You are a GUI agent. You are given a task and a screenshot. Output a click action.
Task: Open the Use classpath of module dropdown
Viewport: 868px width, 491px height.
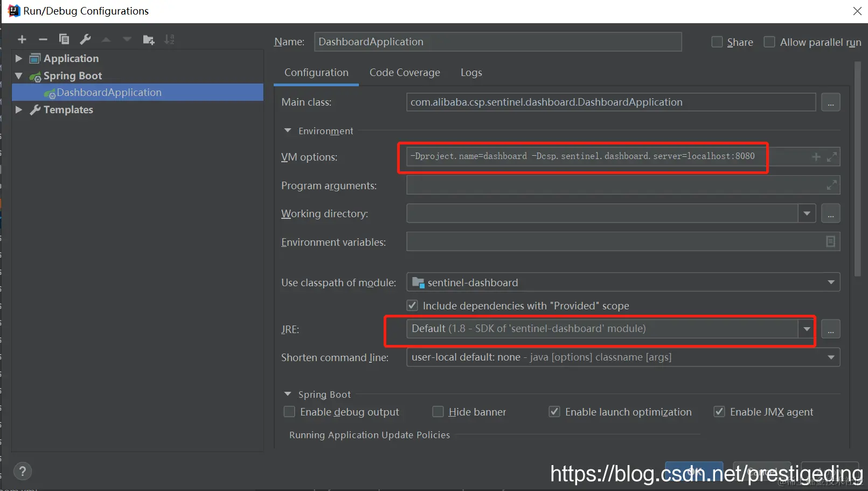tap(831, 282)
